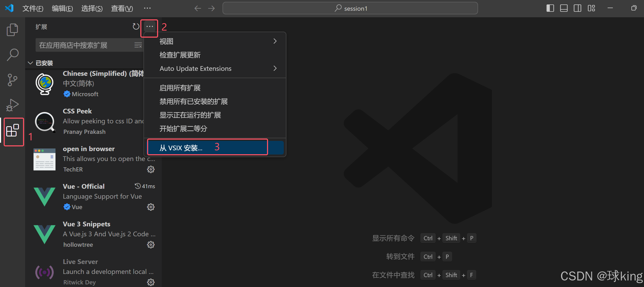
Task: Toggle the bottom panel layout button
Action: tap(564, 8)
